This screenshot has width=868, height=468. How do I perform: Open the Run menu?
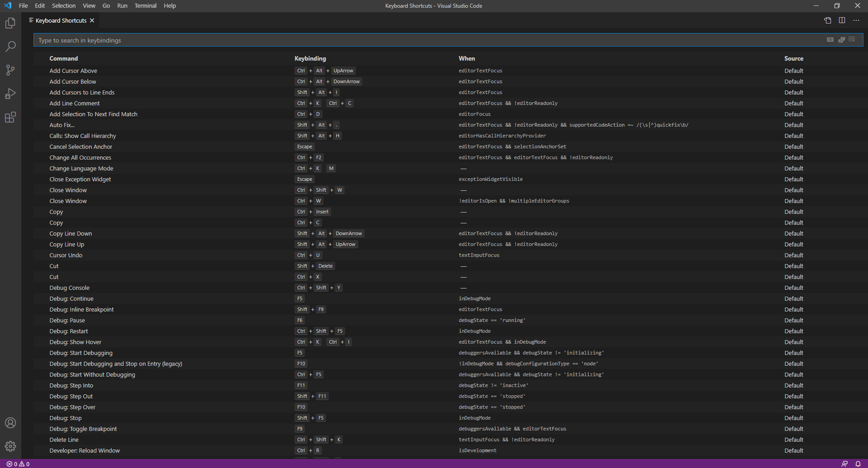tap(122, 6)
